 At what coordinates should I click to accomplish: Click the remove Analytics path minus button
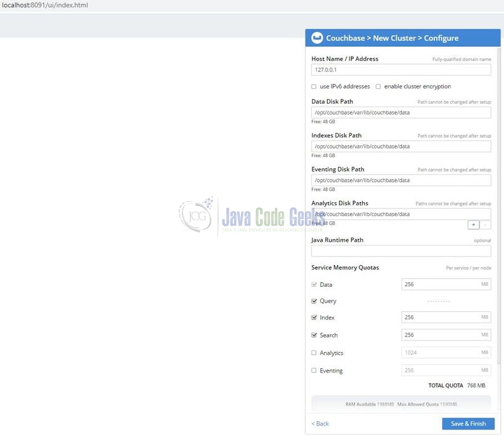tap(486, 224)
